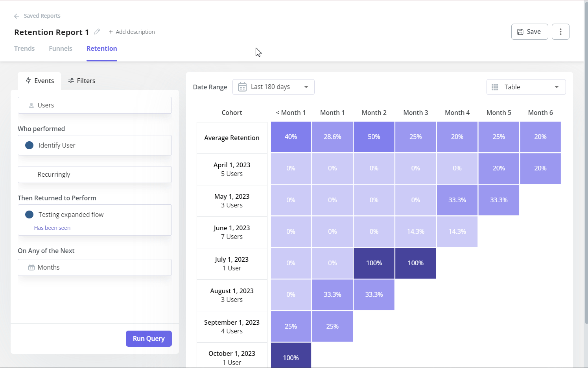
Task: Open the Table visualization dropdown
Action: point(526,87)
